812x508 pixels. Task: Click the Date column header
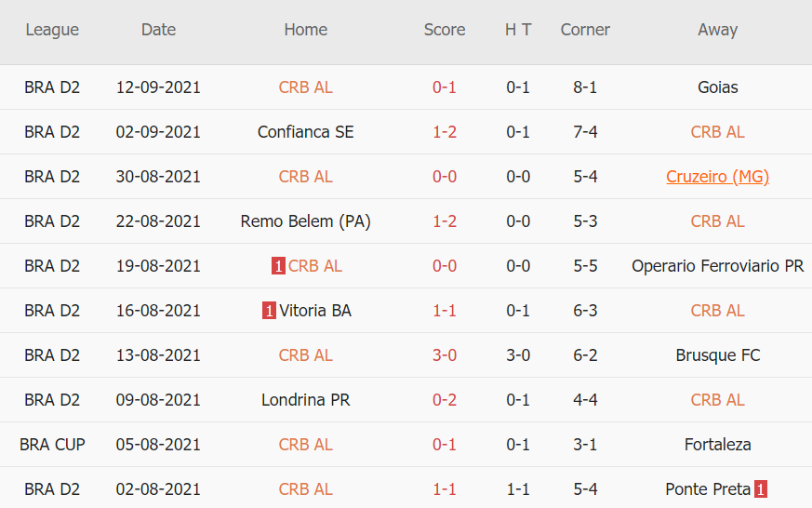click(x=158, y=30)
